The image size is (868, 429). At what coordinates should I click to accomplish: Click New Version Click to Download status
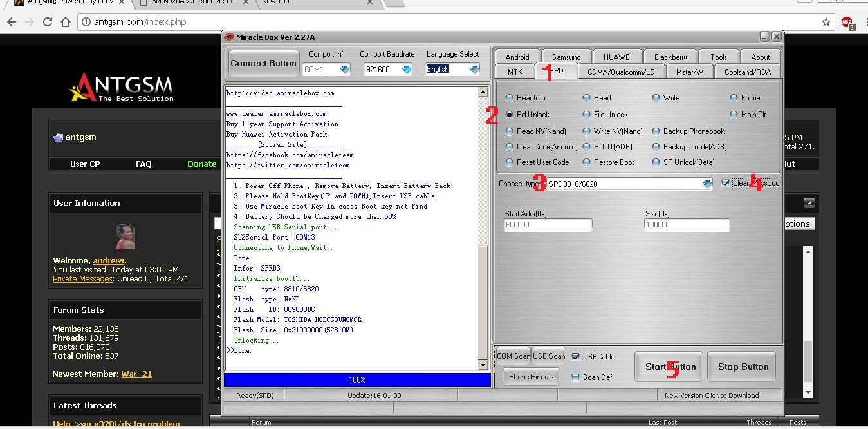(x=712, y=396)
